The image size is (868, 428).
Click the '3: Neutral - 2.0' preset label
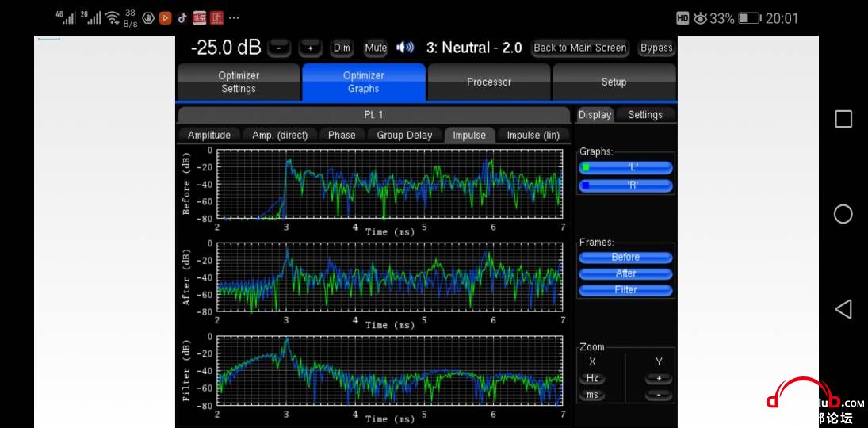click(x=474, y=48)
